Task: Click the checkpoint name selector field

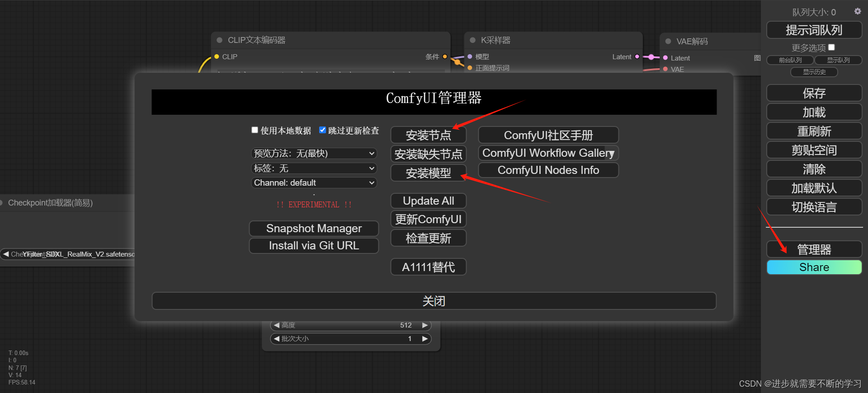Action: point(68,254)
